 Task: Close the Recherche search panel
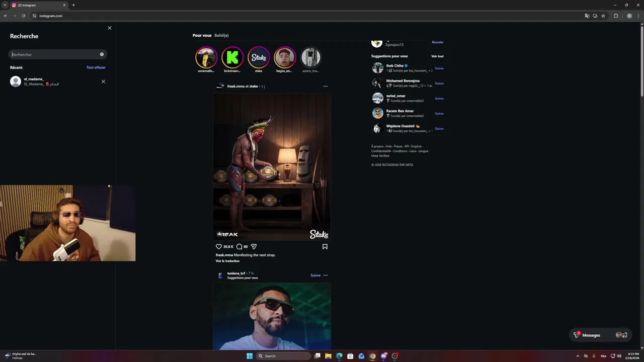tap(110, 28)
